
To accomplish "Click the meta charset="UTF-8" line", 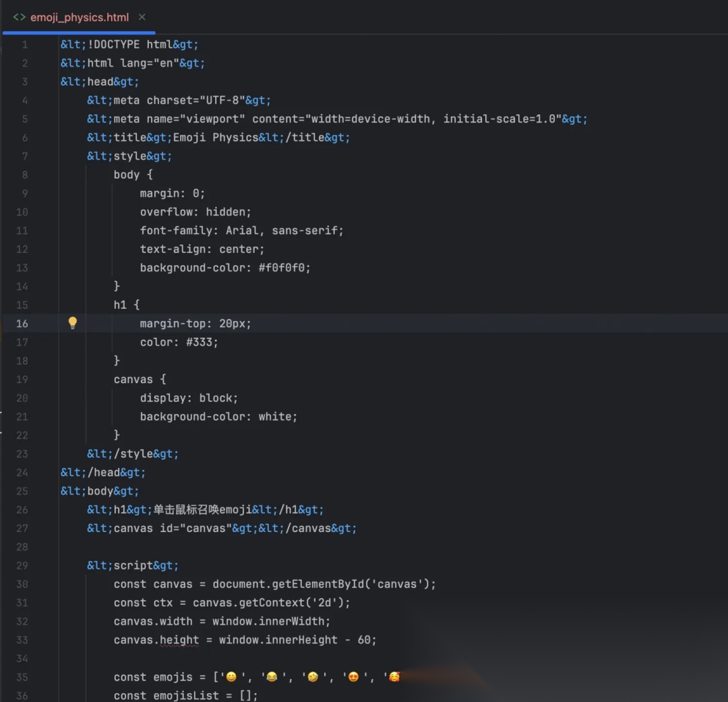I will coord(179,100).
